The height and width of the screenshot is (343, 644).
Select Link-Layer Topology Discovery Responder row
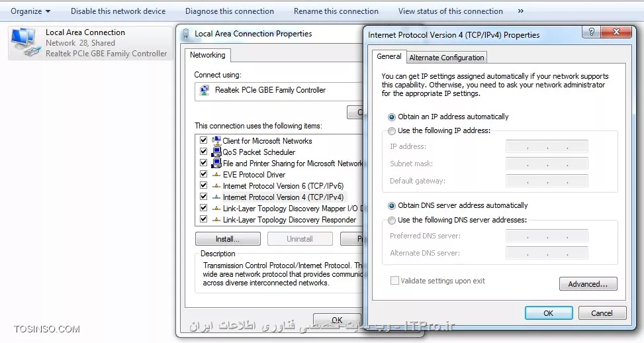[279, 220]
